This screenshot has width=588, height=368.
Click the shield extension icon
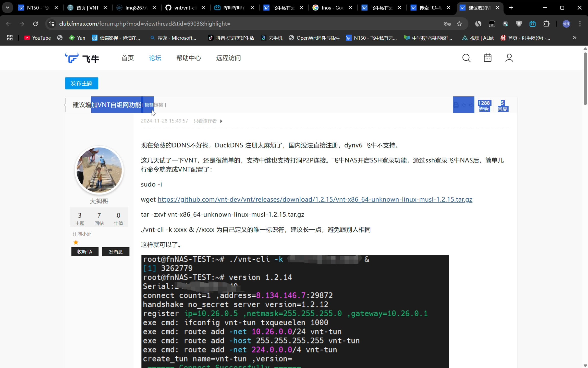point(519,24)
